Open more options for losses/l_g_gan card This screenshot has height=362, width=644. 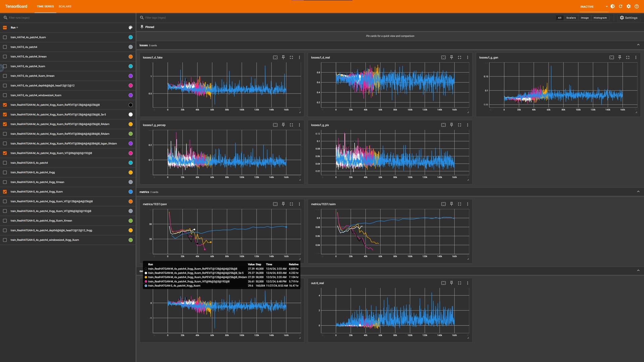click(636, 57)
